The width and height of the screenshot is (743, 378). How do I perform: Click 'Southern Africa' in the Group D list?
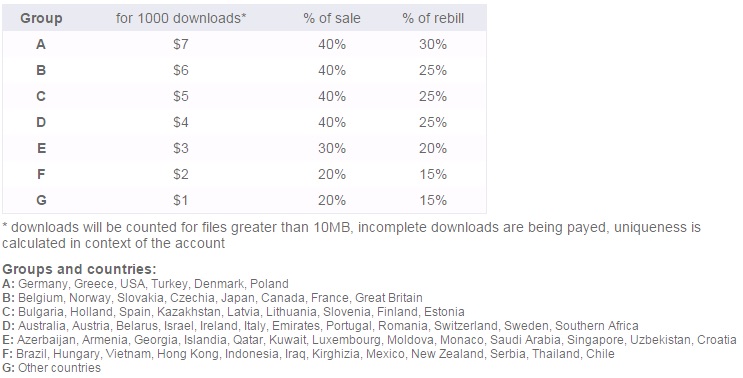click(x=597, y=326)
